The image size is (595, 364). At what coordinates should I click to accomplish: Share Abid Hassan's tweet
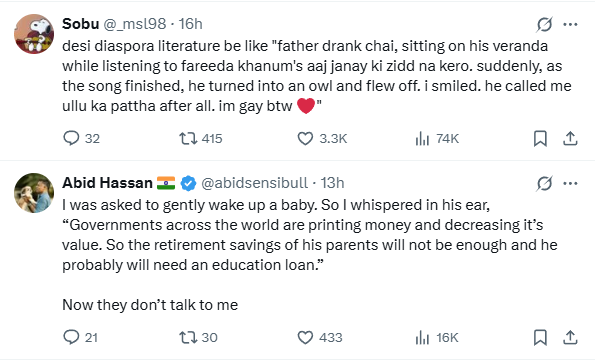[570, 337]
